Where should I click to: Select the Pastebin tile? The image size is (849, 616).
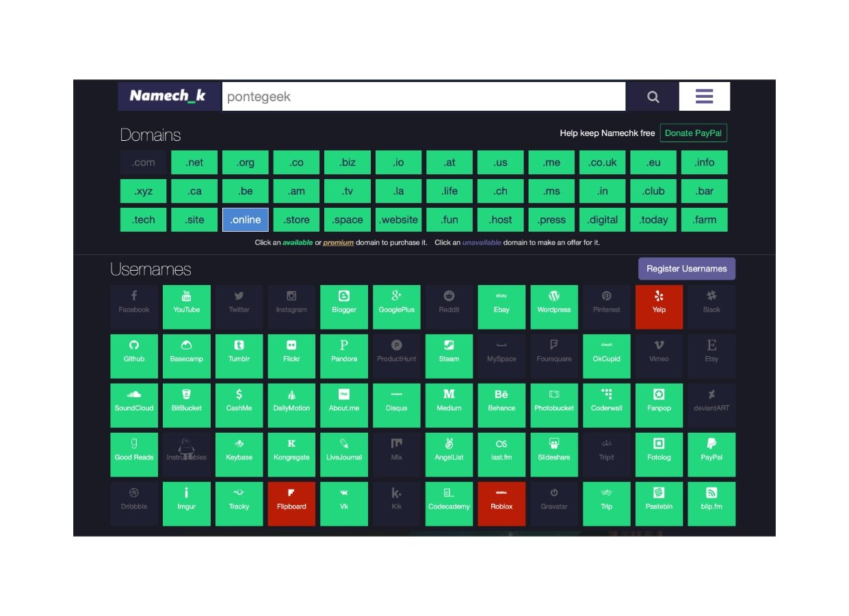(x=659, y=505)
